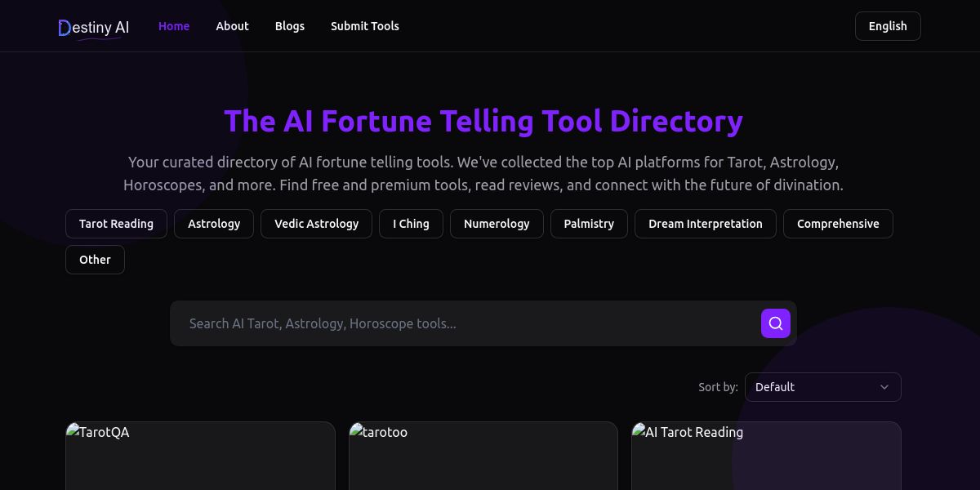Viewport: 980px width, 490px height.
Task: Open Submit Tools page
Action: click(365, 26)
